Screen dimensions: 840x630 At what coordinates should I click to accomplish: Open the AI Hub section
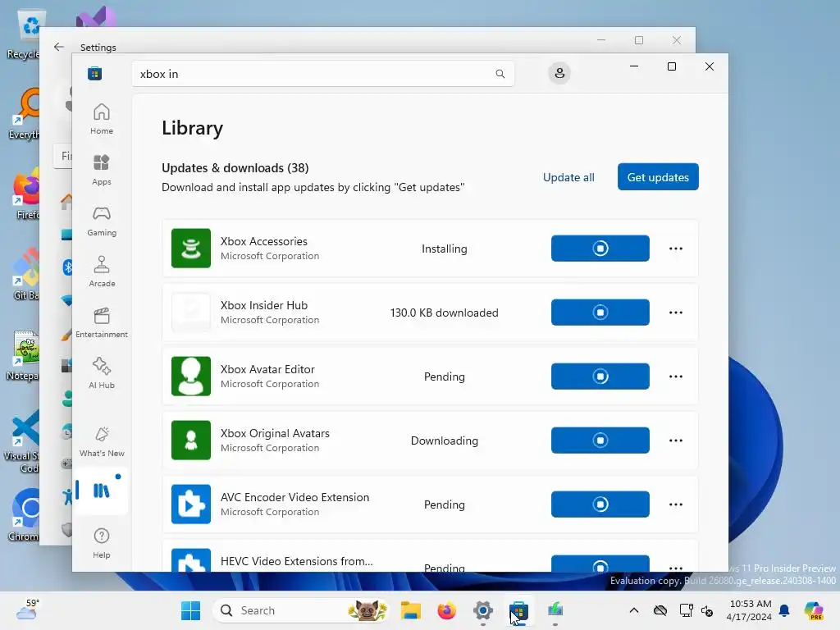(101, 373)
